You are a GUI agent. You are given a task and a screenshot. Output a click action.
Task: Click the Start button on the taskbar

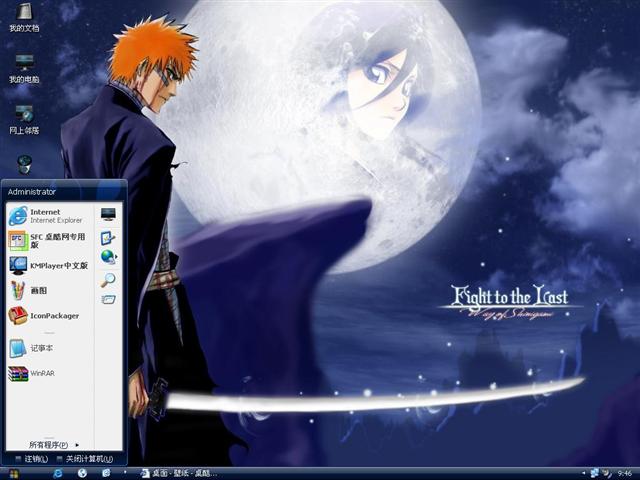coord(13,473)
